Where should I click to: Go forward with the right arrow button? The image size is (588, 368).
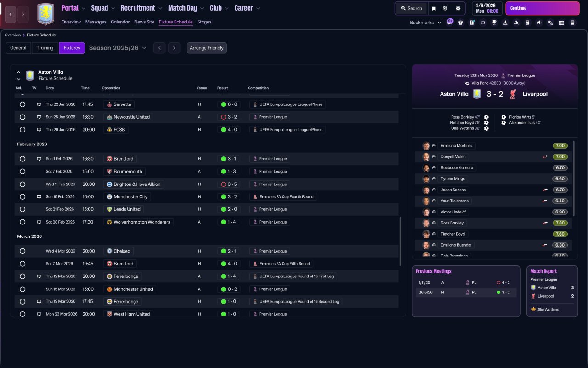[23, 14]
